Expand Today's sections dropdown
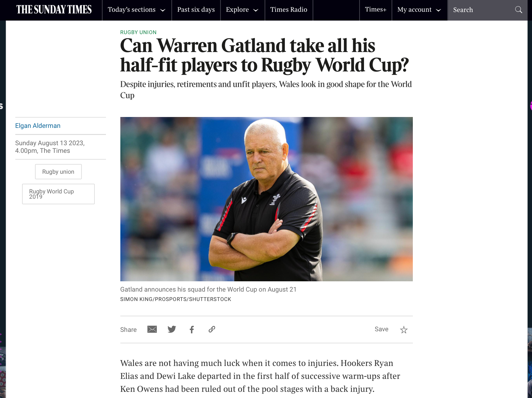 click(x=137, y=10)
